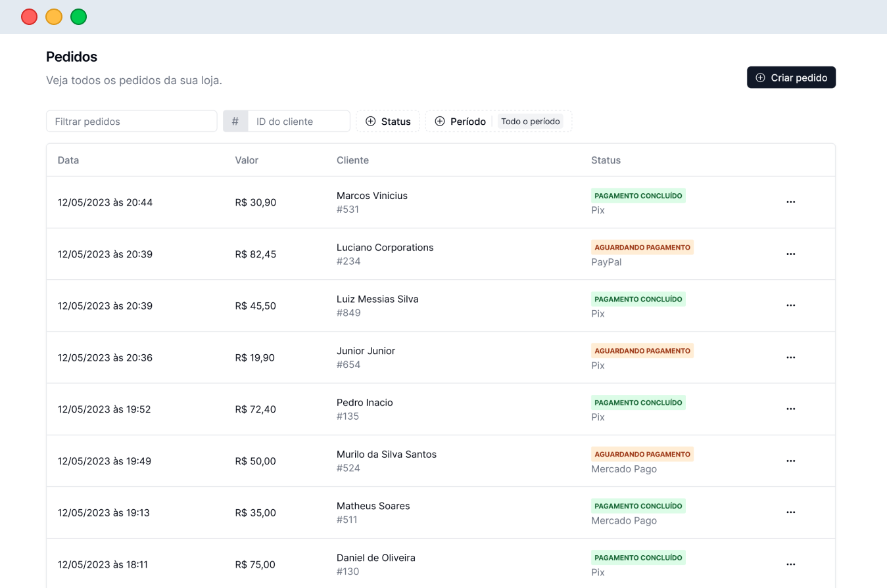Screen dimensions: 887x588
Task: Close the window with red button
Action: [29, 17]
